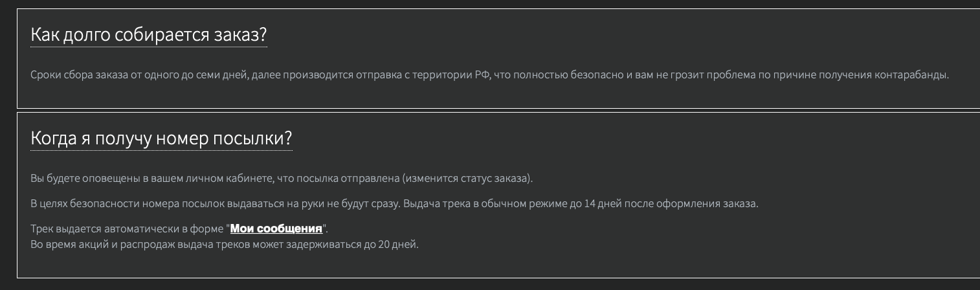This screenshot has width=980, height=290.
Task: Collapse the "Когда я получу номер посылки?" heading
Action: [161, 139]
